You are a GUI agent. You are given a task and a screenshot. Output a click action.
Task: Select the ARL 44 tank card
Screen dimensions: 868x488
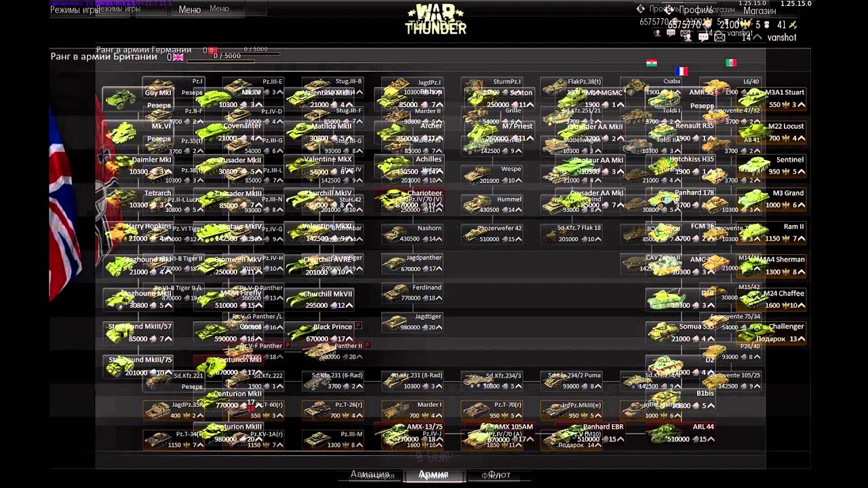tap(680, 433)
